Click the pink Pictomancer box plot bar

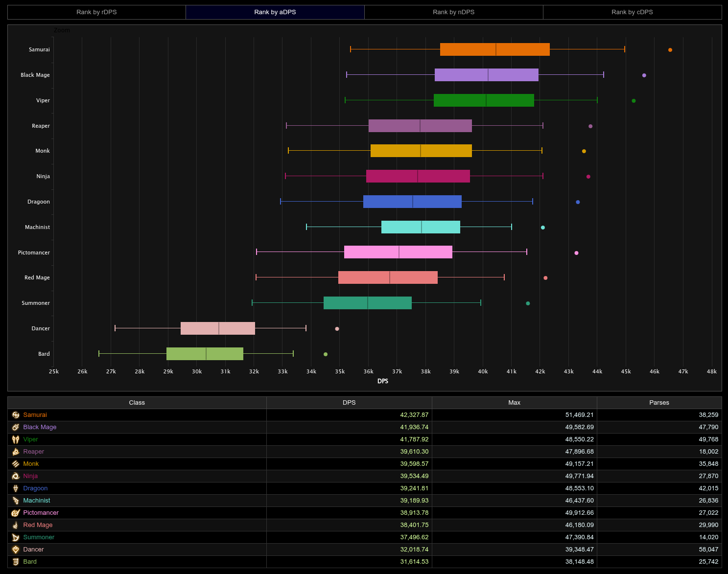point(398,252)
